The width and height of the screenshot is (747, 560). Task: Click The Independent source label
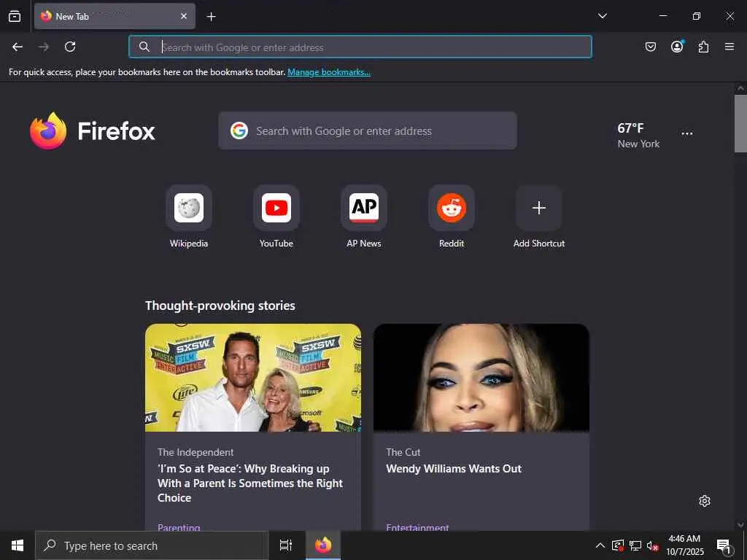[196, 452]
